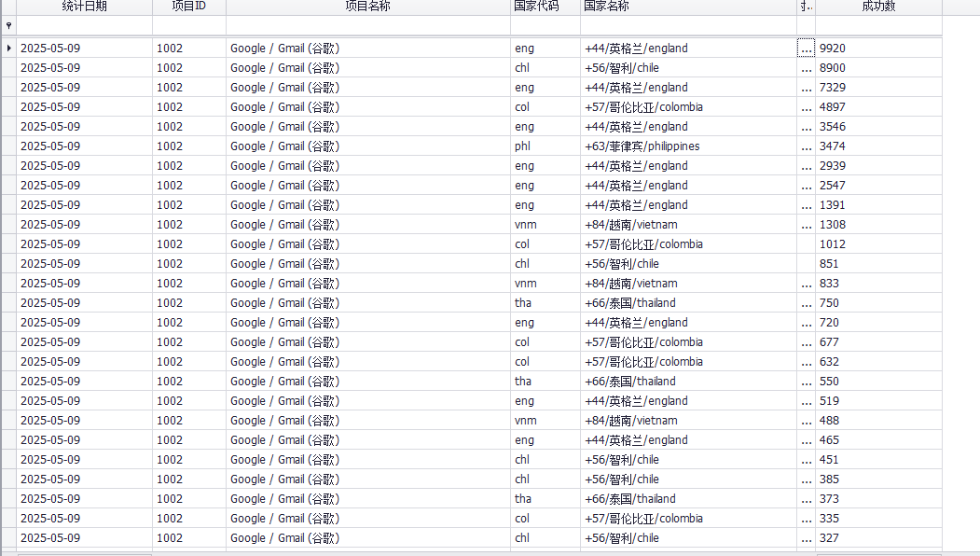980x556 pixels.
Task: Sort by the 国家代码 column header
Action: tap(545, 7)
